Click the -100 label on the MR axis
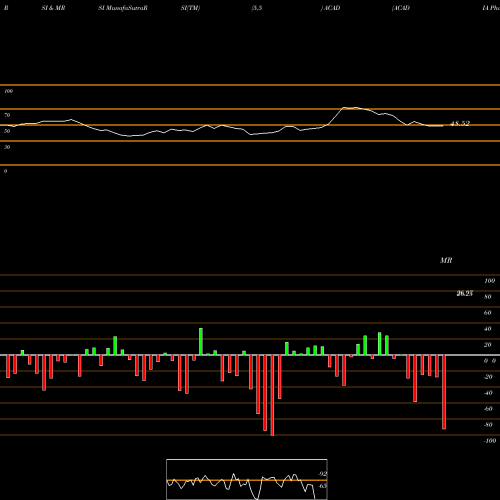Screen dimensions: 500x500 tap(490, 441)
